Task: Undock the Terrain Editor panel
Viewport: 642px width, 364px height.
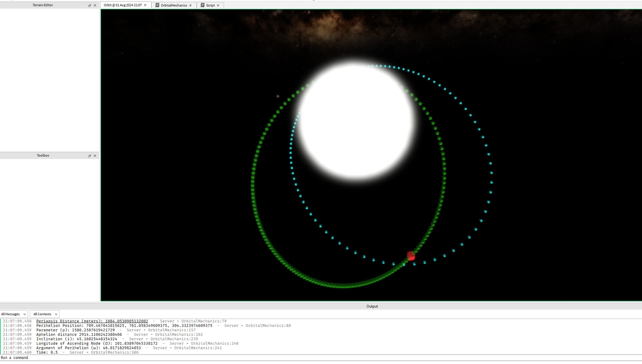Action: 90,5
